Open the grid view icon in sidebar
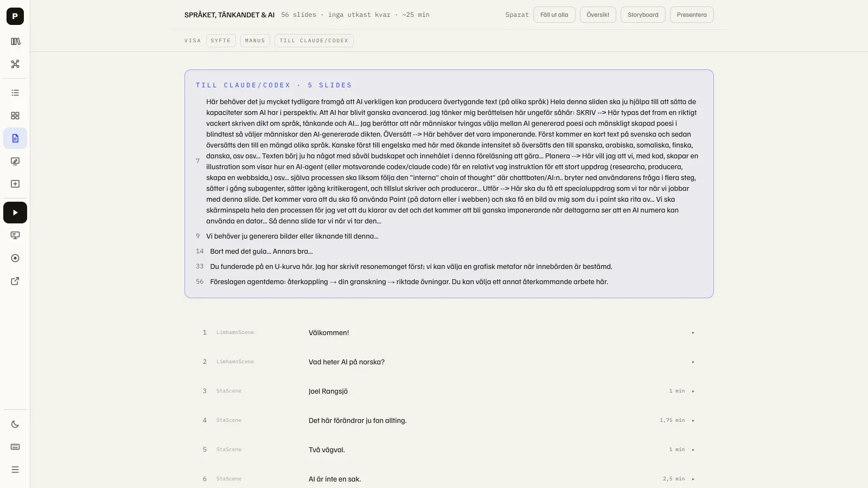Viewport: 868px width, 488px height. pyautogui.click(x=15, y=115)
